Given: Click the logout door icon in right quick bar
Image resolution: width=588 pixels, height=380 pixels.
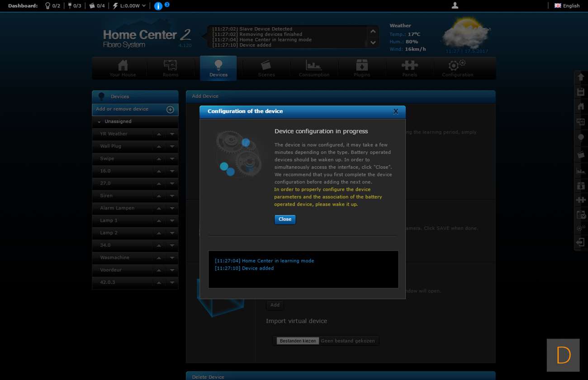Looking at the screenshot, I should 581,242.
